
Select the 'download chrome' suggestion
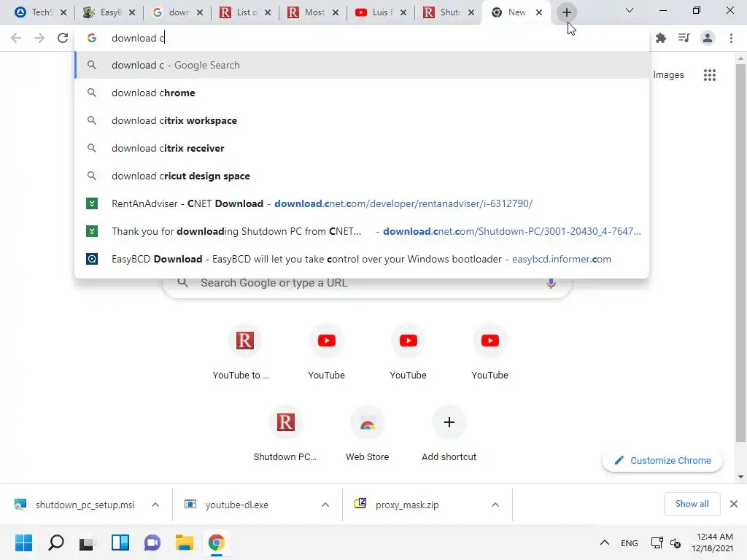pyautogui.click(x=362, y=93)
